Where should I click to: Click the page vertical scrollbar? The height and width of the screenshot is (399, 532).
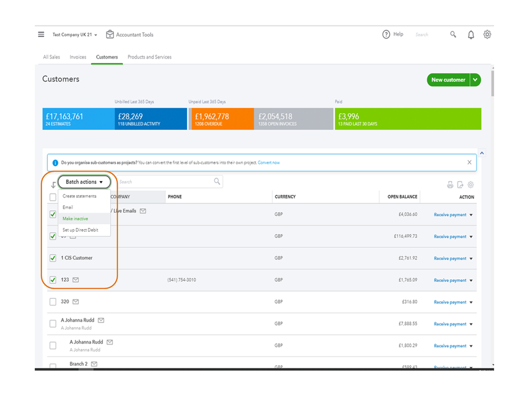pos(492,83)
